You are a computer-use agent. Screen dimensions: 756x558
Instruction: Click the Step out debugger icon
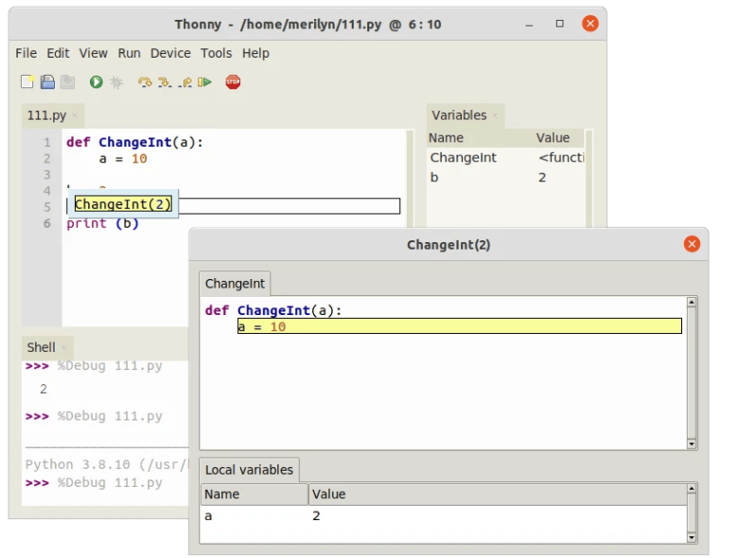(185, 82)
